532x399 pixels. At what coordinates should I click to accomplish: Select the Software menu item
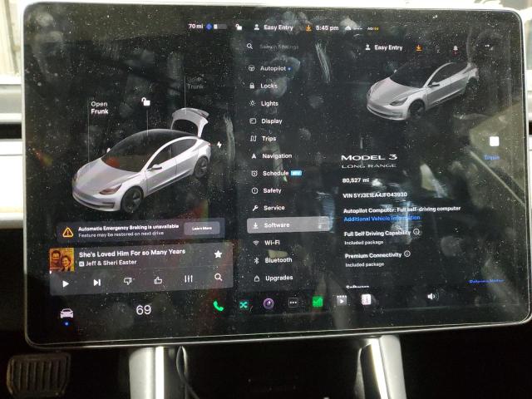288,225
